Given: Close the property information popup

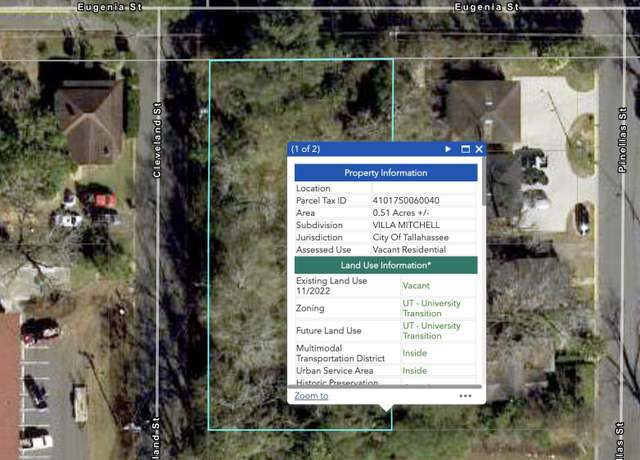Looking at the screenshot, I should [479, 149].
